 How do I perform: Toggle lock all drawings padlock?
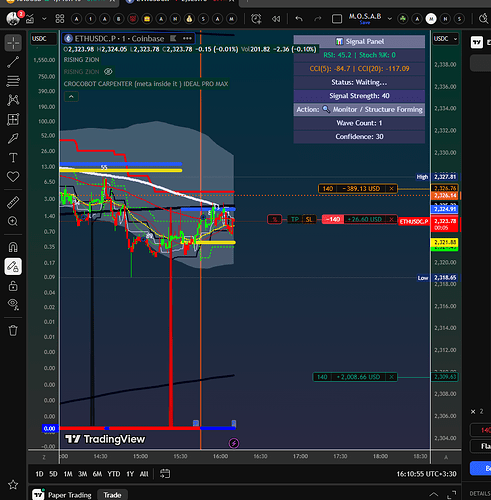pos(13,286)
